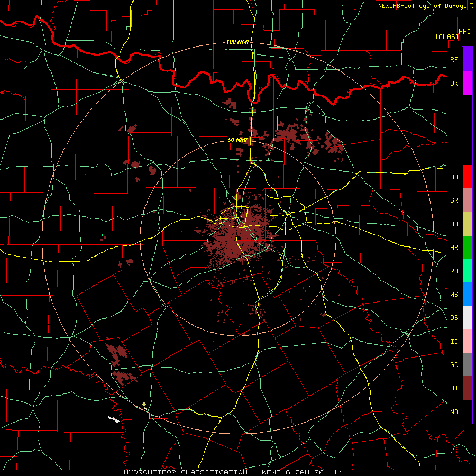Click the HR legend label
Image resolution: width=476 pixels, height=476 pixels.
pos(454,248)
